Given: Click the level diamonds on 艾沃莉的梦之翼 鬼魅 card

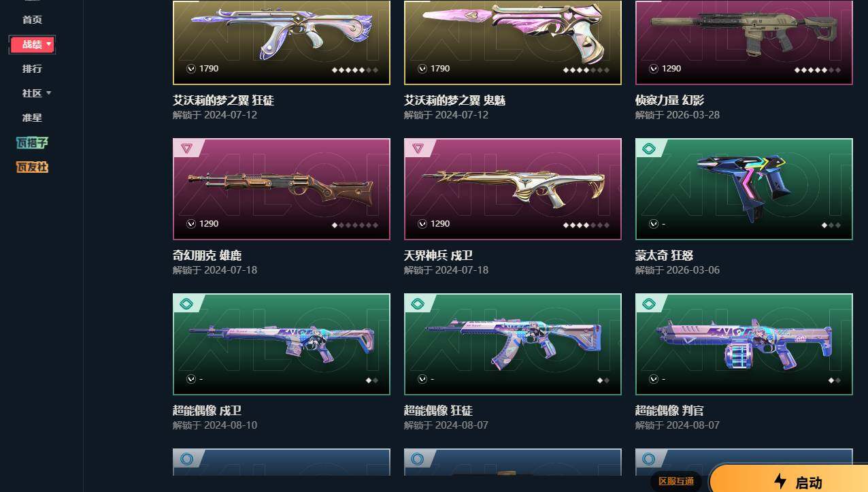Looking at the screenshot, I should 586,69.
